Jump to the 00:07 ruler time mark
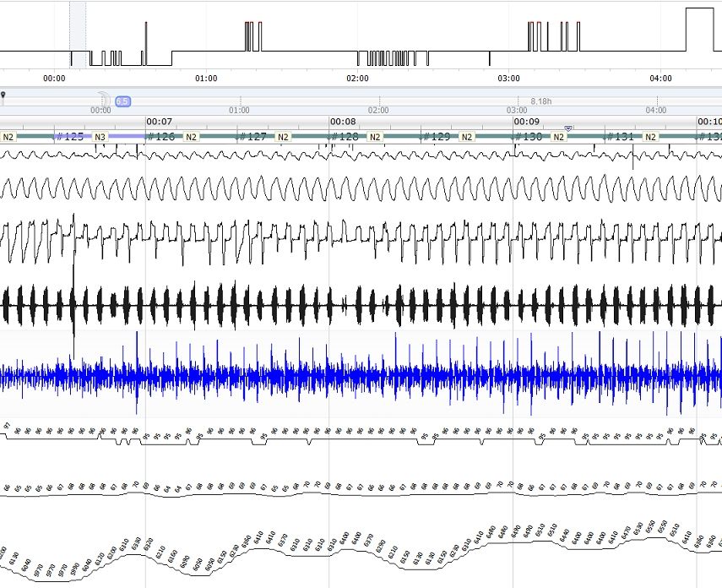 (160, 122)
